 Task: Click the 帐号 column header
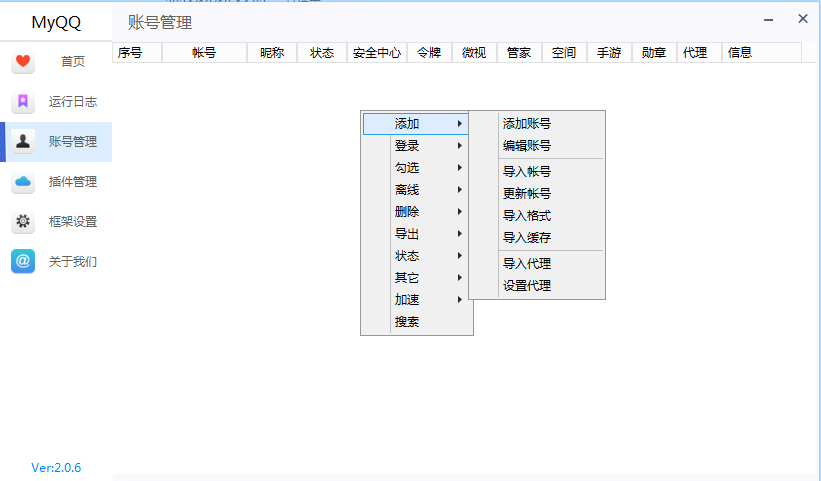pyautogui.click(x=204, y=53)
